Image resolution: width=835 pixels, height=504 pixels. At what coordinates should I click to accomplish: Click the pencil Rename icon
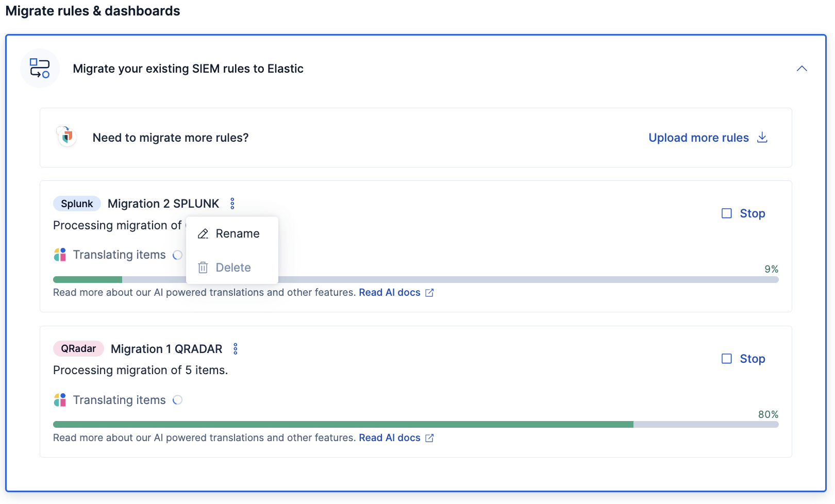pyautogui.click(x=203, y=234)
